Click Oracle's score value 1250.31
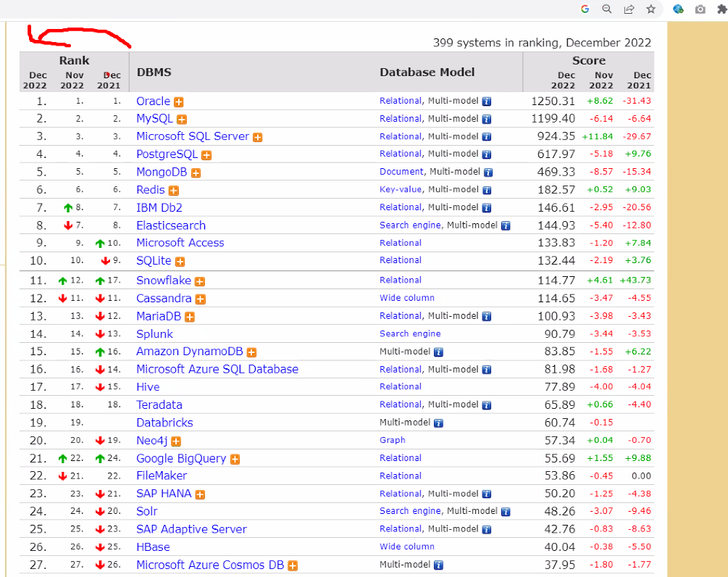Image resolution: width=728 pixels, height=577 pixels. click(x=553, y=101)
